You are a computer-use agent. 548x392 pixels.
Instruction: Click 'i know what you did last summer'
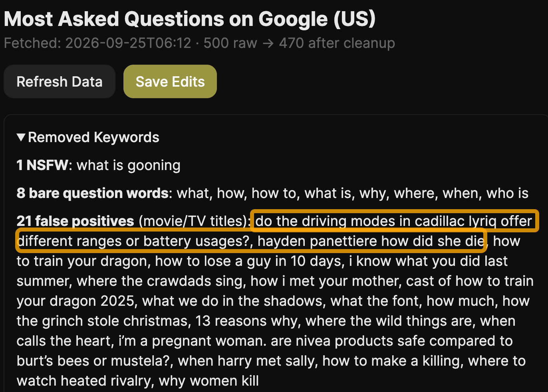pos(262,271)
